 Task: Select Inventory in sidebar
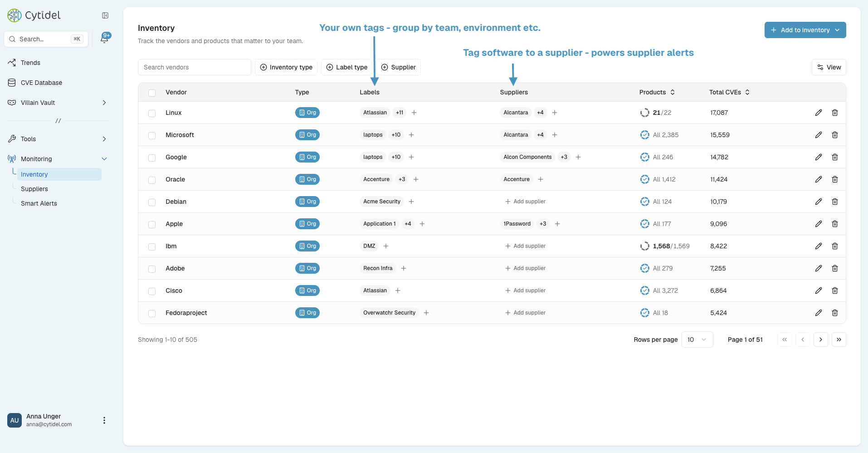(x=59, y=174)
